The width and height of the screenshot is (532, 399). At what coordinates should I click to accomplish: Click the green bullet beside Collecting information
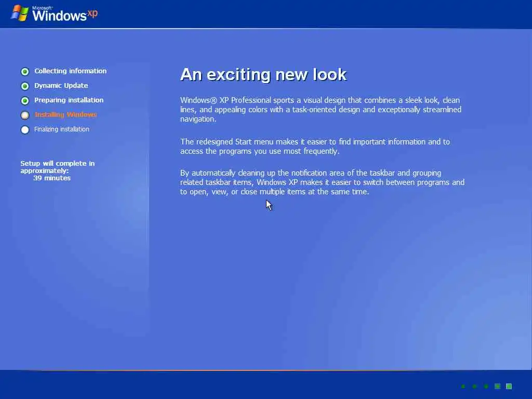(x=25, y=71)
